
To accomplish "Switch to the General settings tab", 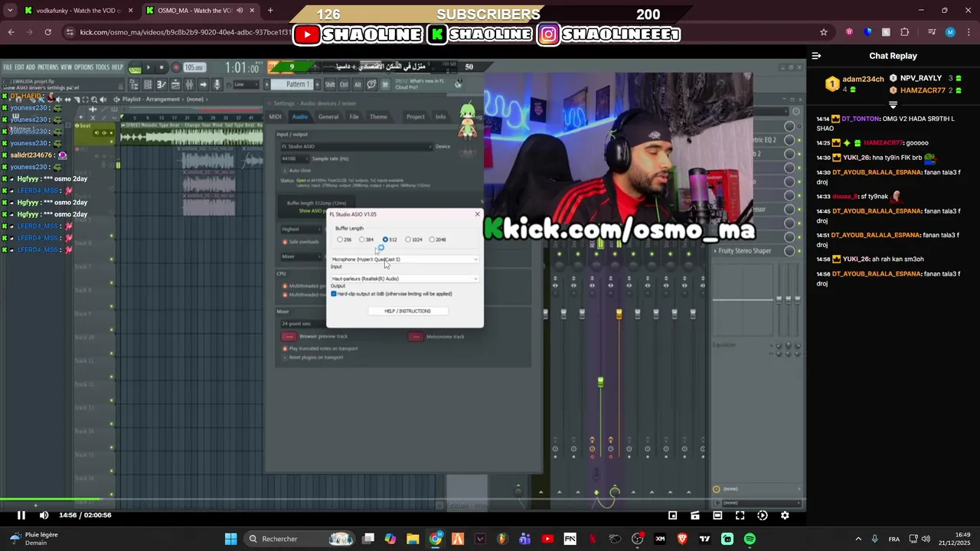I will point(328,116).
